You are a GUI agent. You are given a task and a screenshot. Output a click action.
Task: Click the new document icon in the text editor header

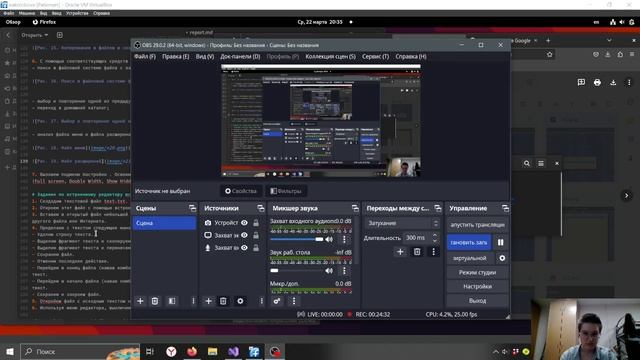pyautogui.click(x=60, y=35)
